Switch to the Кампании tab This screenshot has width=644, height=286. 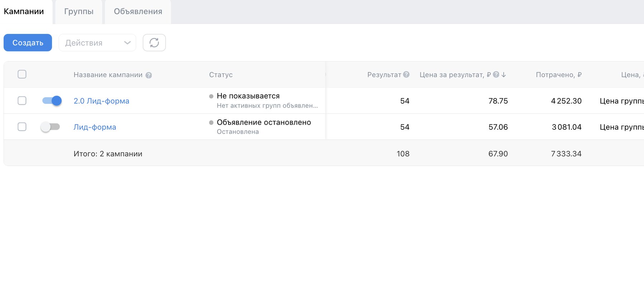coord(24,11)
